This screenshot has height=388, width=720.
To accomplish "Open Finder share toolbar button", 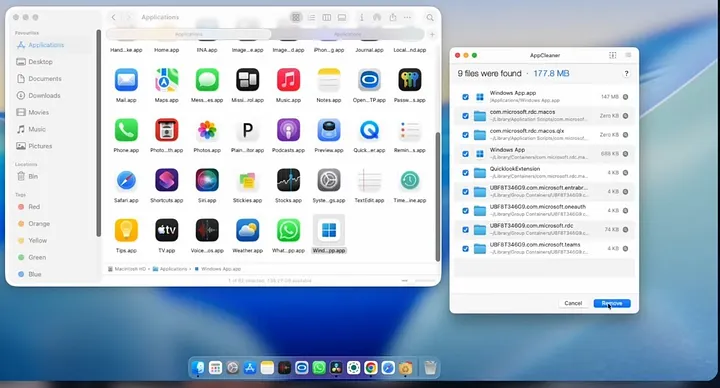I will click(x=393, y=17).
